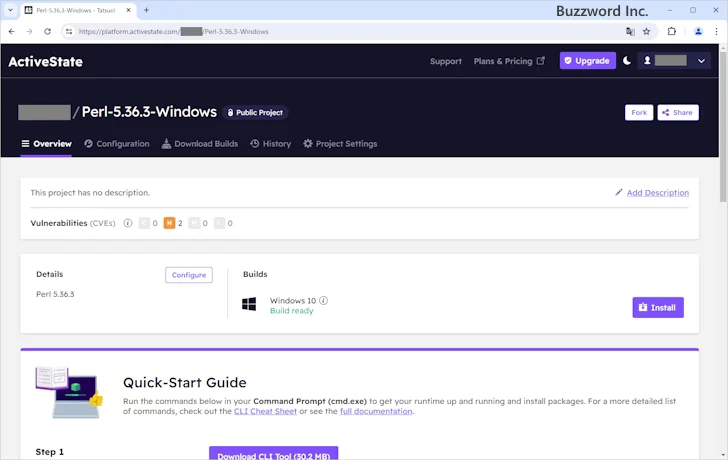Expand the tab search dropdown
The image size is (728, 460).
pyautogui.click(x=10, y=10)
